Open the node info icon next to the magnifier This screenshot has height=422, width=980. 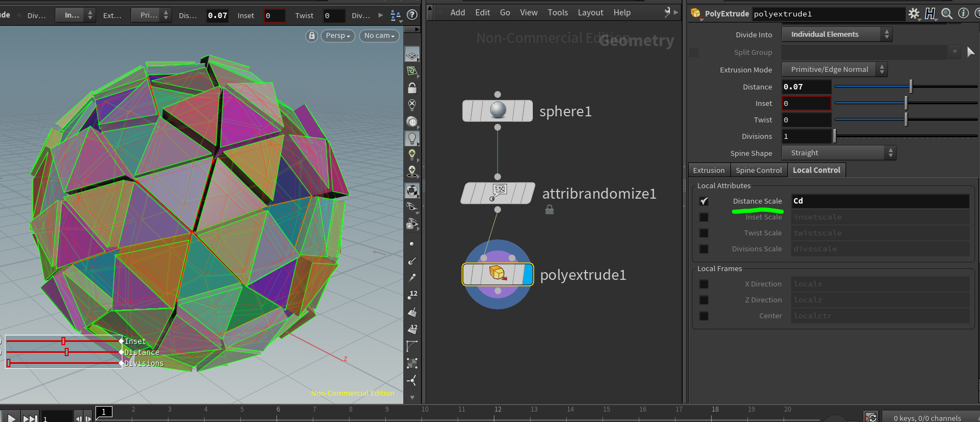pyautogui.click(x=963, y=13)
